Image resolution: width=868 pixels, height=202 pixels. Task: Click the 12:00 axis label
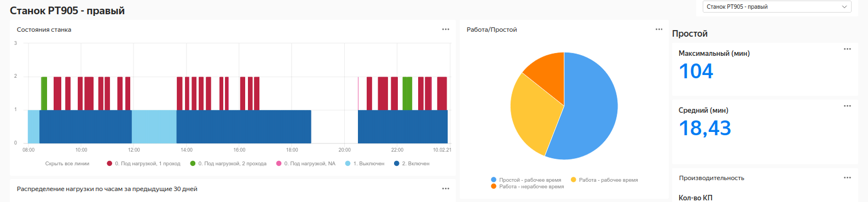point(134,150)
